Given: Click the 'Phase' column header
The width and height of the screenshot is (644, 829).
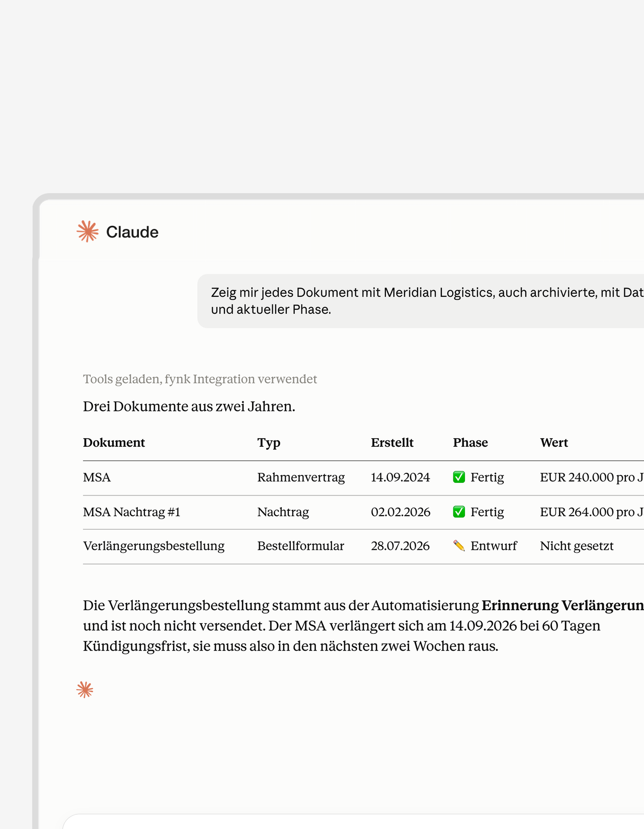Looking at the screenshot, I should [470, 443].
